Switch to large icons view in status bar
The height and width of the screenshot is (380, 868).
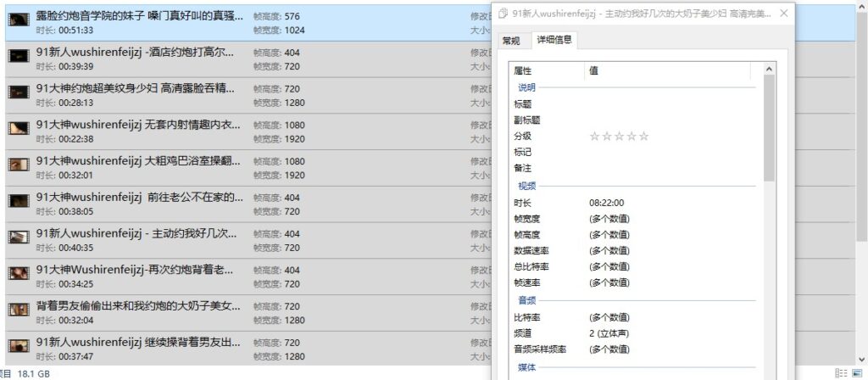857,373
